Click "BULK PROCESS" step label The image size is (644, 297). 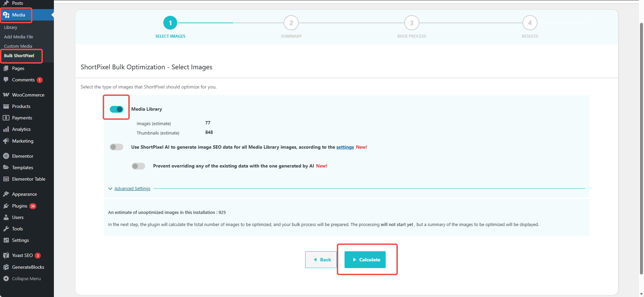[x=412, y=36]
